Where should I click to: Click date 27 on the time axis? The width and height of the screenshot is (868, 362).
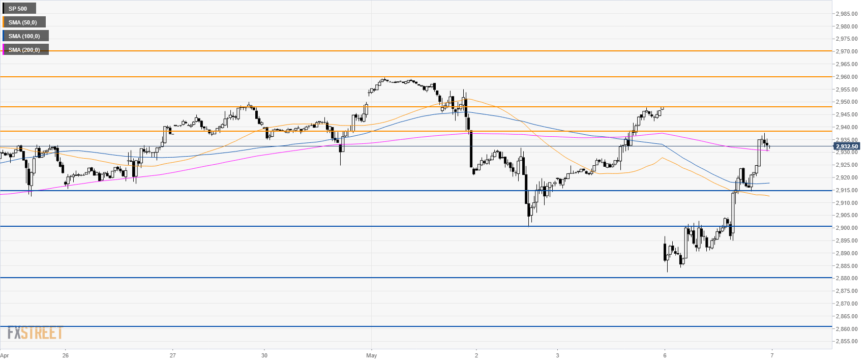tap(173, 355)
